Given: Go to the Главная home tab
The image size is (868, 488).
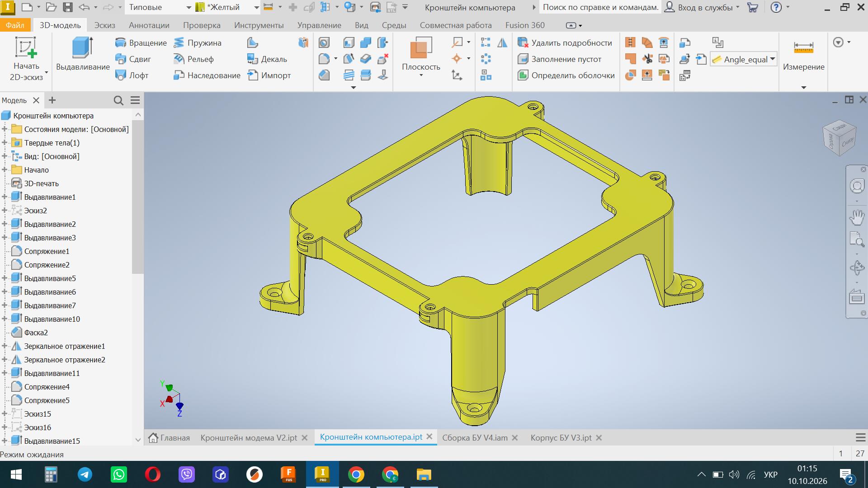Looking at the screenshot, I should click(x=169, y=438).
